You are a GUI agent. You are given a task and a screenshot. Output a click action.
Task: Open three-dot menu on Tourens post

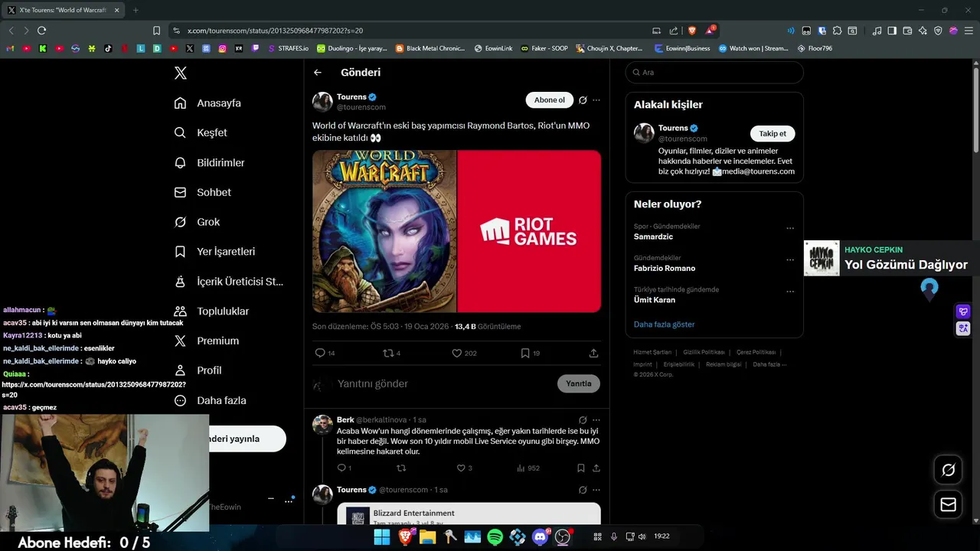(x=596, y=100)
